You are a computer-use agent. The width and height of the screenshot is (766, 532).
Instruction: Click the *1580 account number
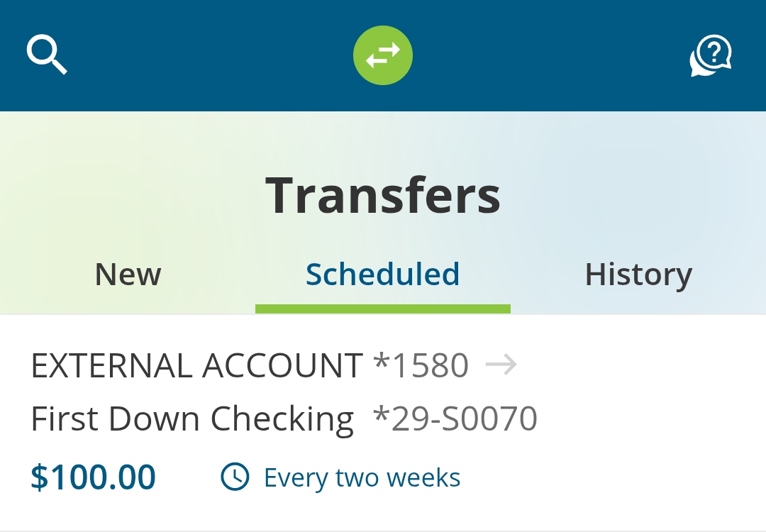tap(421, 366)
